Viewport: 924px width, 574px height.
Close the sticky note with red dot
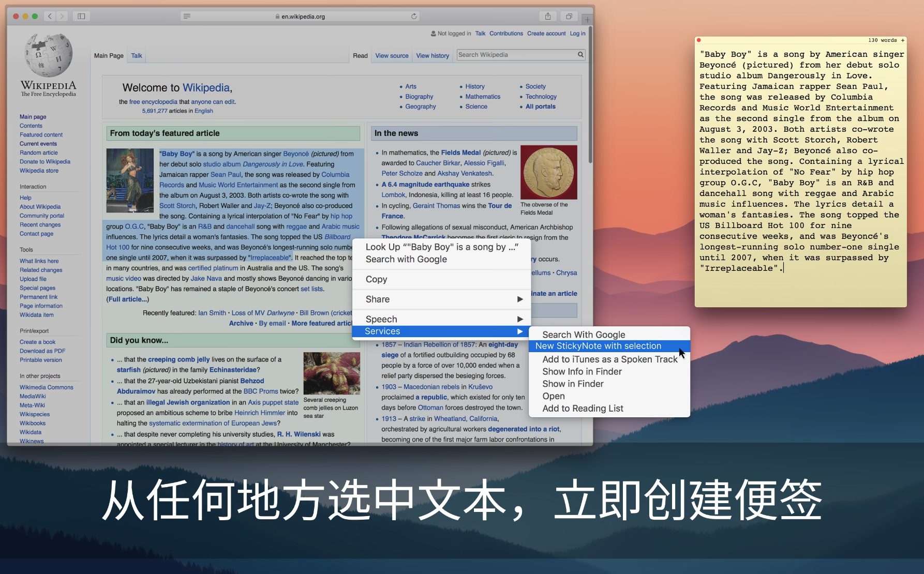tap(699, 40)
